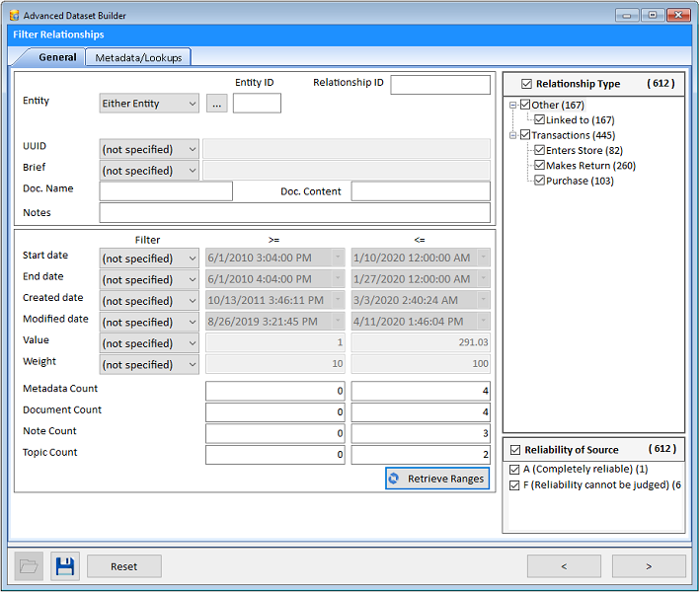Click the open folder icon button

(x=29, y=565)
